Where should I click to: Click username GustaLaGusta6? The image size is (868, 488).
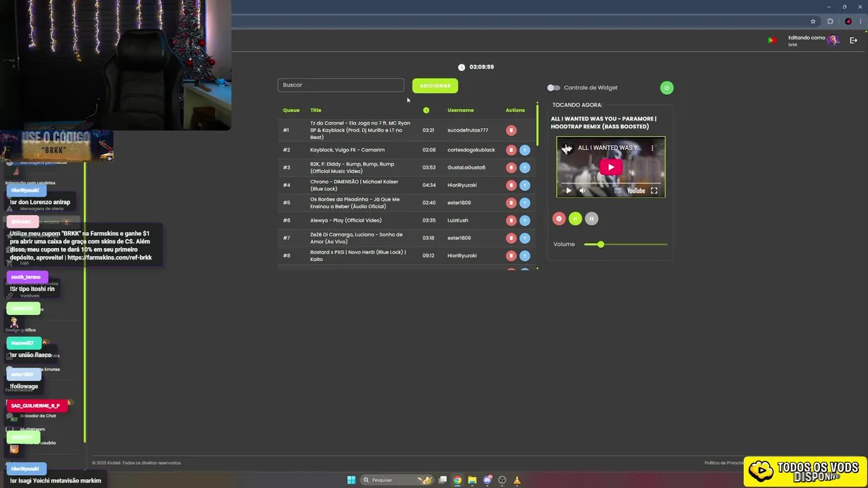click(467, 167)
